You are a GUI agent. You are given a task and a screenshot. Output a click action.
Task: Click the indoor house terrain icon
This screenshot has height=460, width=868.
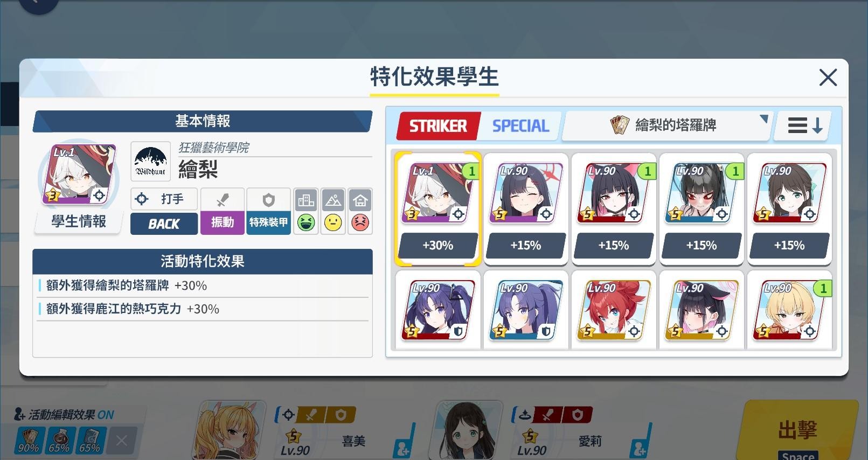[360, 200]
